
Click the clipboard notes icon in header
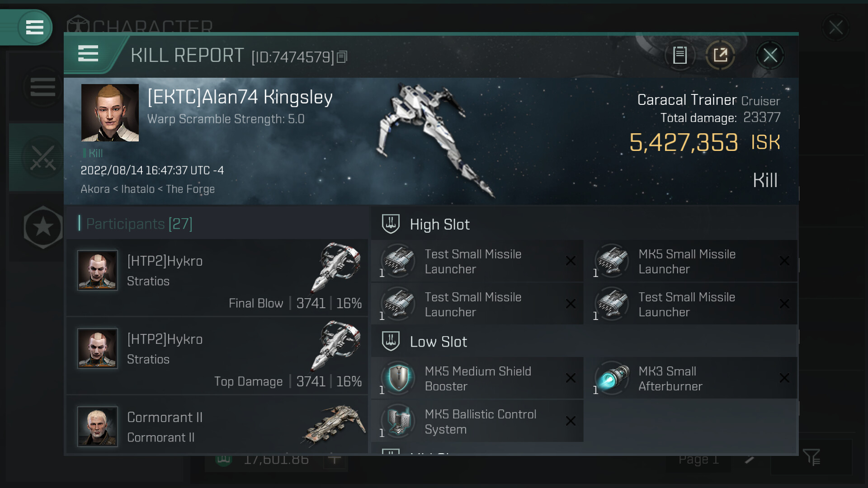point(679,56)
